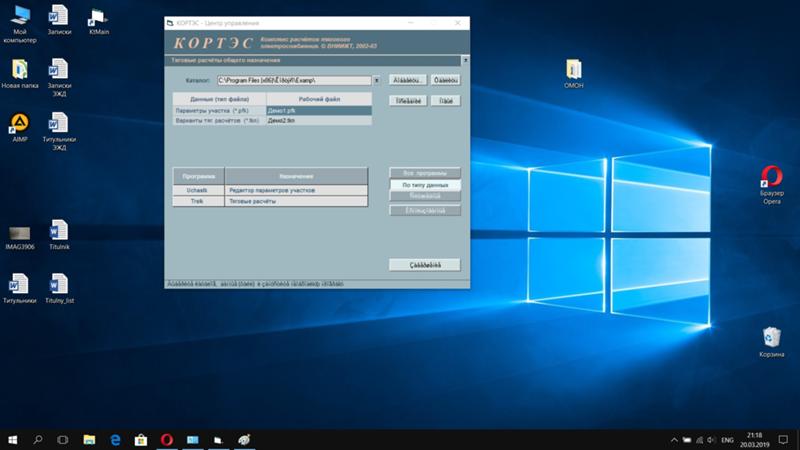This screenshot has height=450, width=800.
Task: Open the Windows Start menu
Action: [x=13, y=440]
